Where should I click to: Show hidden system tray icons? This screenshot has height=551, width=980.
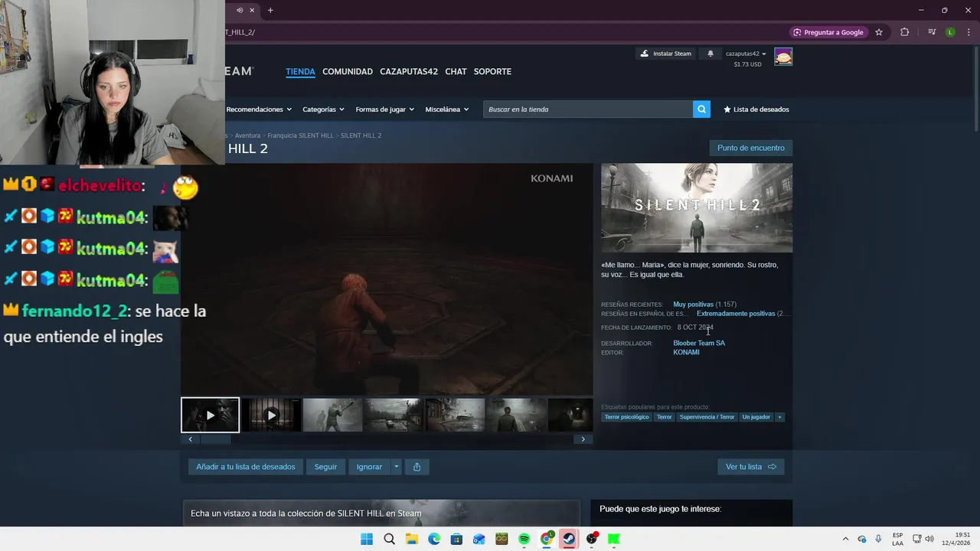845,539
